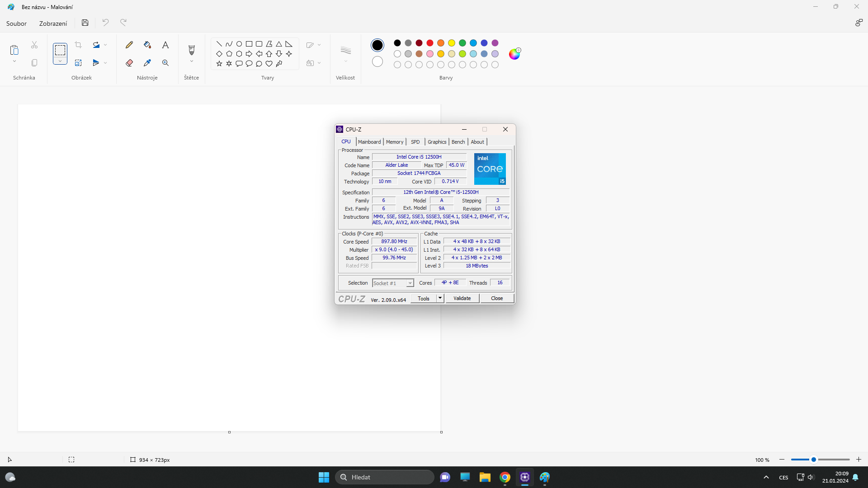Open the edit colors wheel
Image resolution: width=868 pixels, height=488 pixels.
[x=514, y=54]
